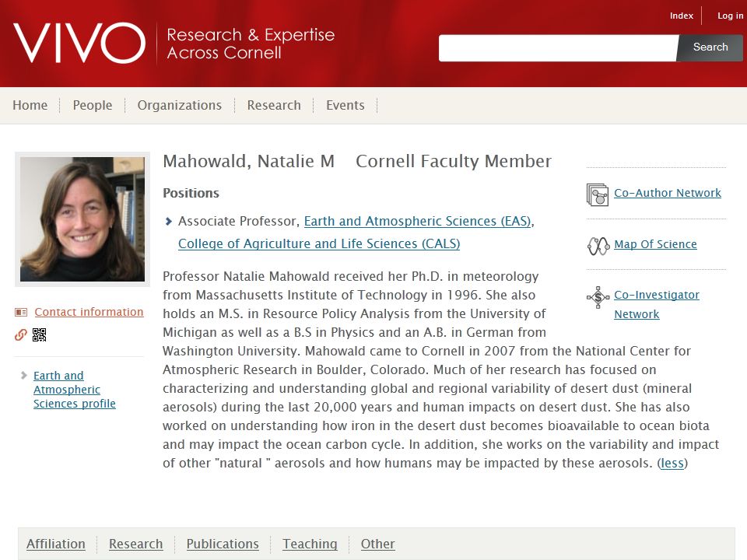Switch to the Research tab at bottom
The width and height of the screenshot is (747, 560).
pyautogui.click(x=135, y=544)
